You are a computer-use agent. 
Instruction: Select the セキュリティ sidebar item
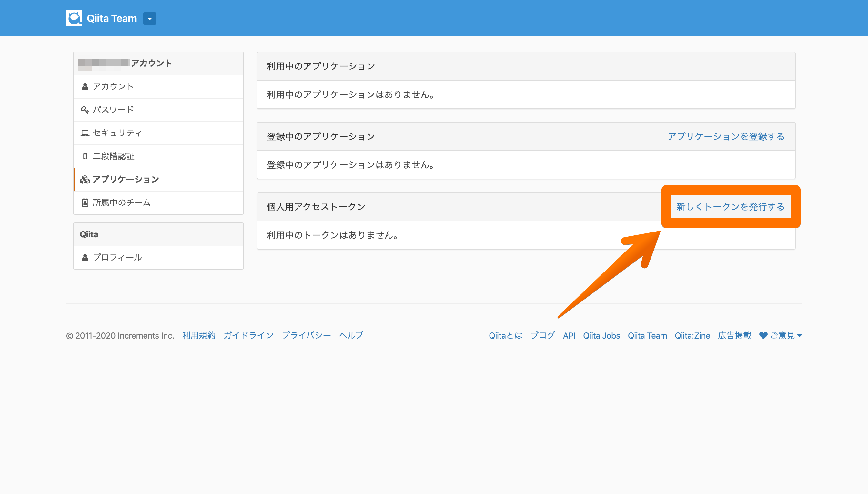tap(117, 133)
